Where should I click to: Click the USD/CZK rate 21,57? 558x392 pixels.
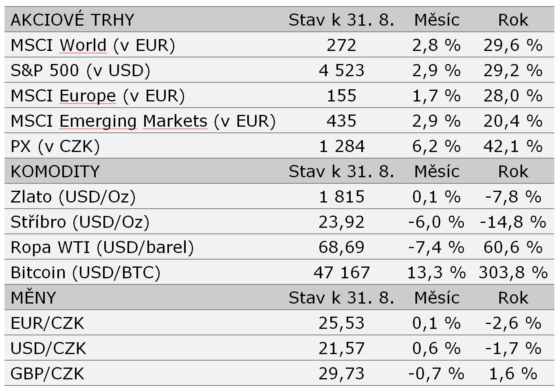[341, 348]
